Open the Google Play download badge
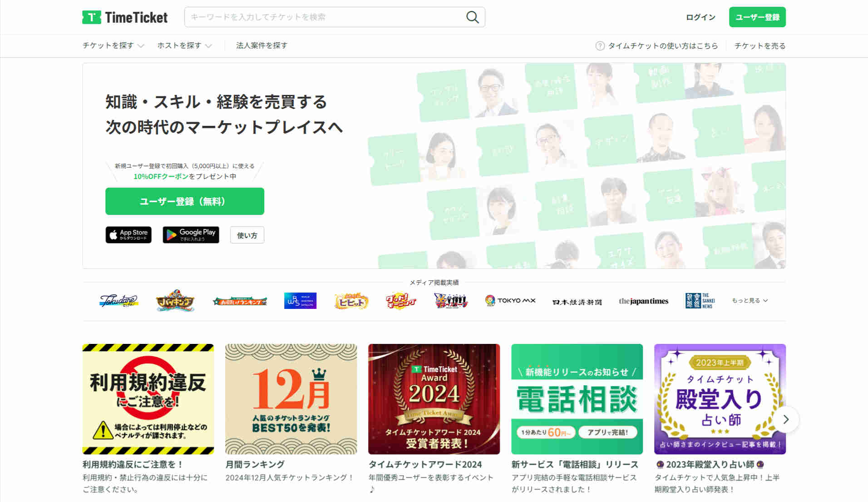The image size is (868, 502). point(191,235)
